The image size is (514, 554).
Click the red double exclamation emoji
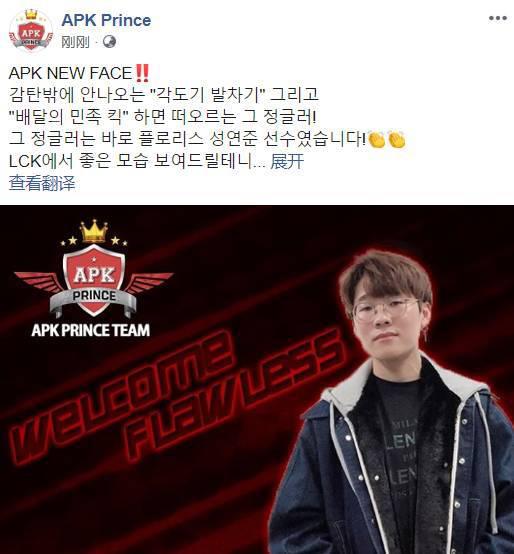(x=142, y=73)
